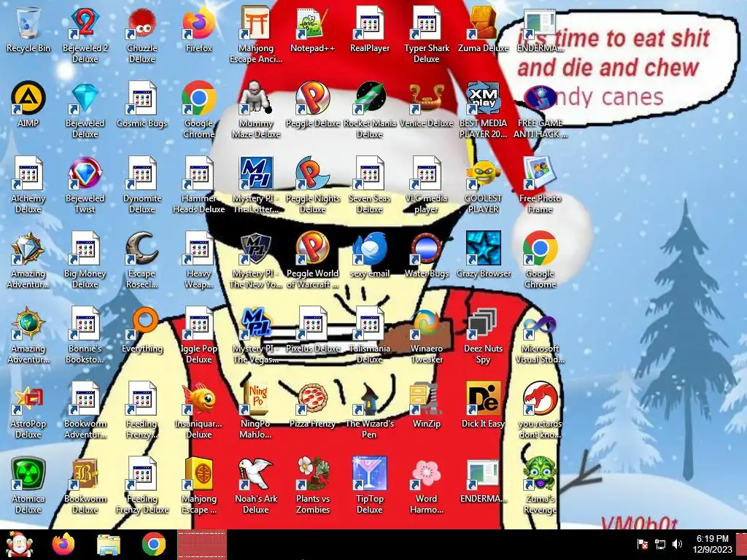Launch Bejeweled Twist shortcut
Image resolution: width=747 pixels, height=560 pixels.
[85, 184]
